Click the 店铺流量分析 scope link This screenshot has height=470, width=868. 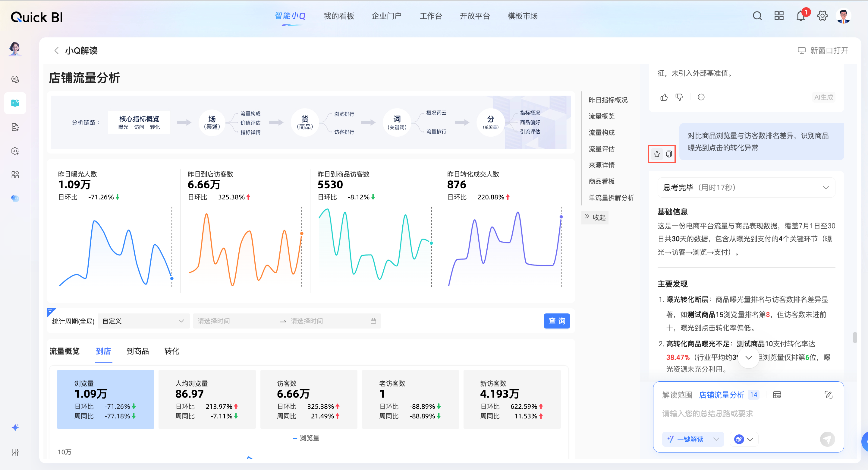(x=722, y=395)
